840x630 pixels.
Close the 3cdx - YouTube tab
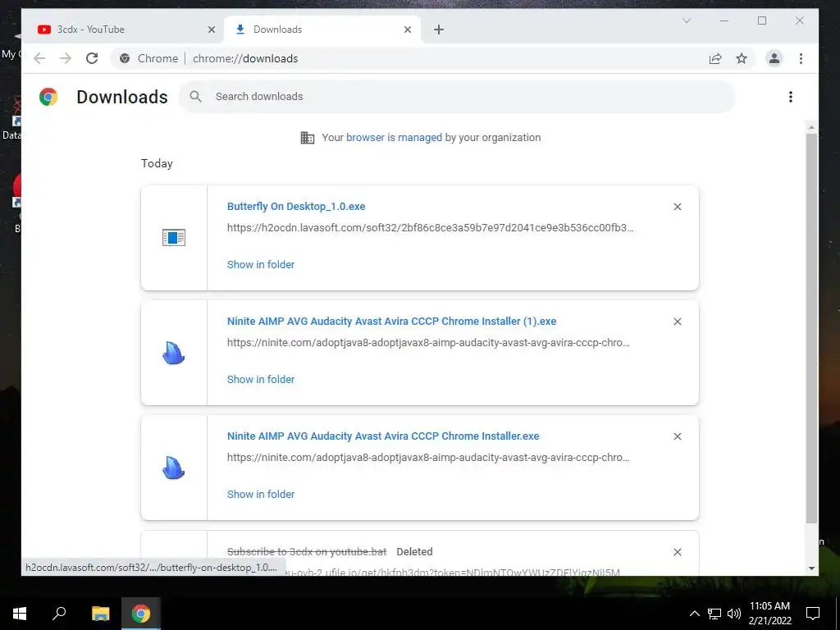point(212,30)
